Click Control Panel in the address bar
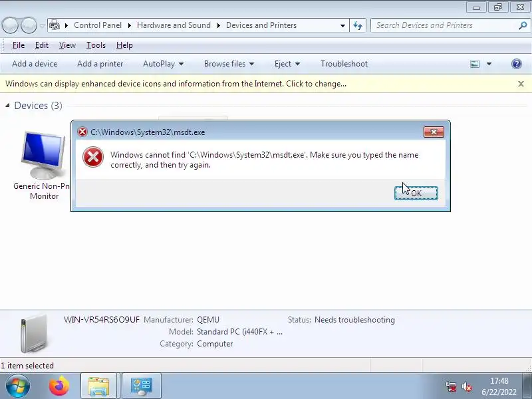Viewport: 532px width, 399px height. point(97,25)
